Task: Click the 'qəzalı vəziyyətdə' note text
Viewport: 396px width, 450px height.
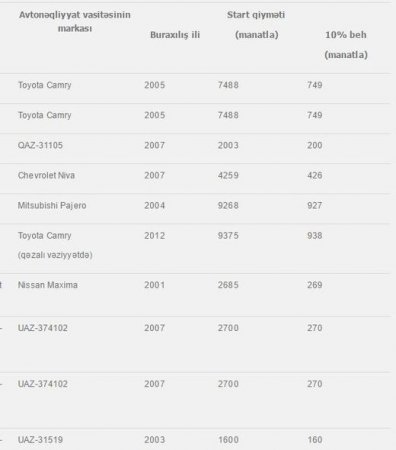Action: [x=55, y=255]
